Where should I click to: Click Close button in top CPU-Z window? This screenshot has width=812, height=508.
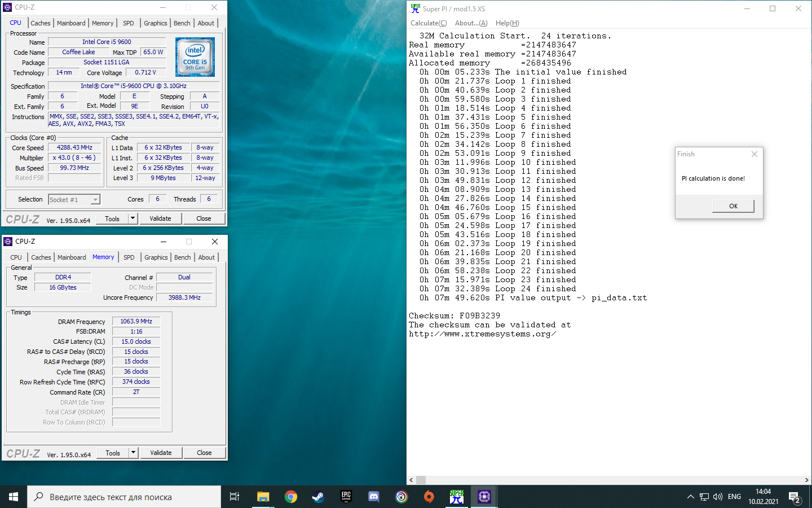(x=204, y=218)
